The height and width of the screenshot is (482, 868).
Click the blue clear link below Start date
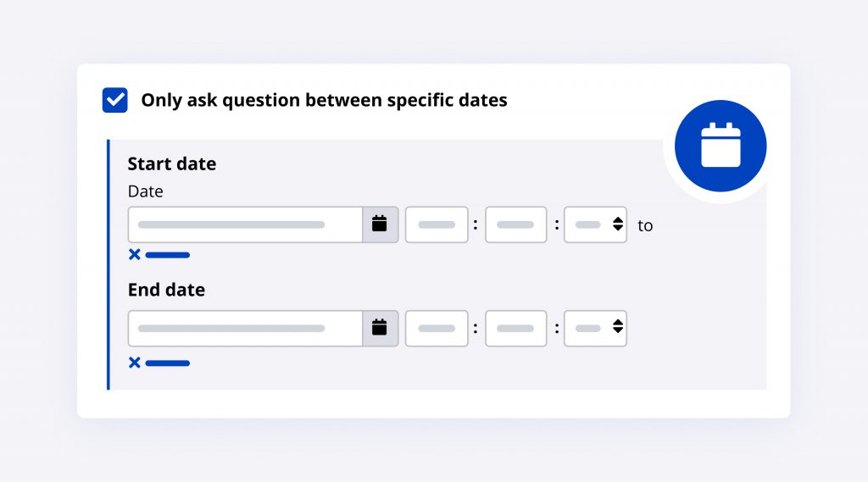pos(168,254)
